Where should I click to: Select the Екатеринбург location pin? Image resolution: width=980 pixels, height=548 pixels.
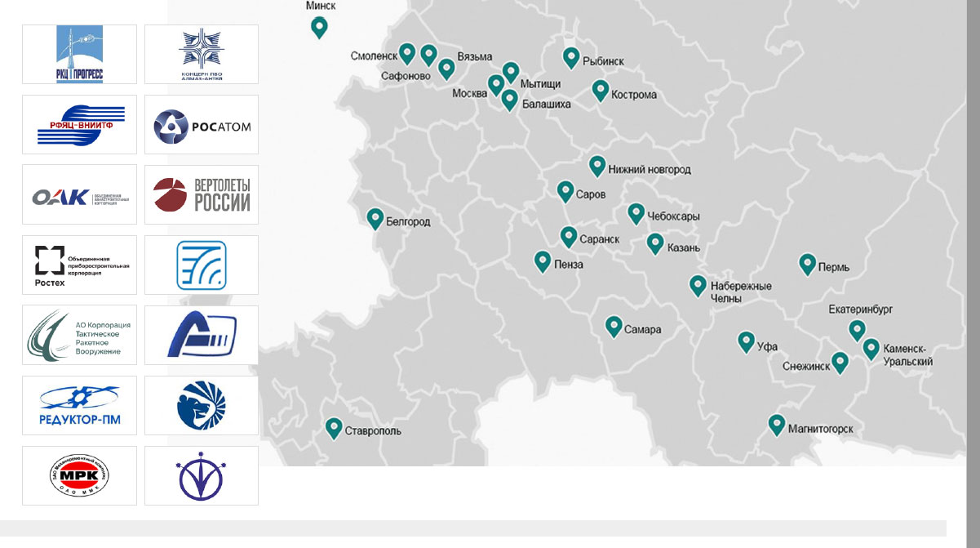tap(857, 330)
